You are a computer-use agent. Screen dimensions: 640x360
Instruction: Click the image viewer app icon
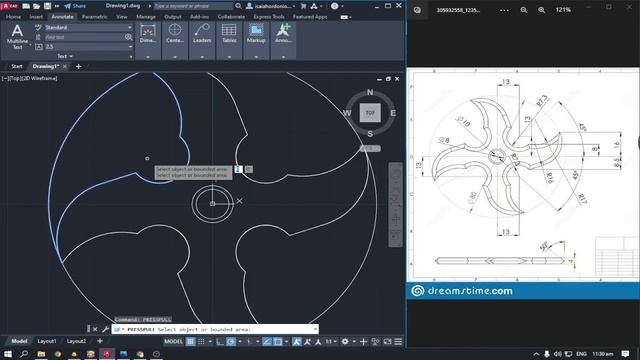coord(417,10)
